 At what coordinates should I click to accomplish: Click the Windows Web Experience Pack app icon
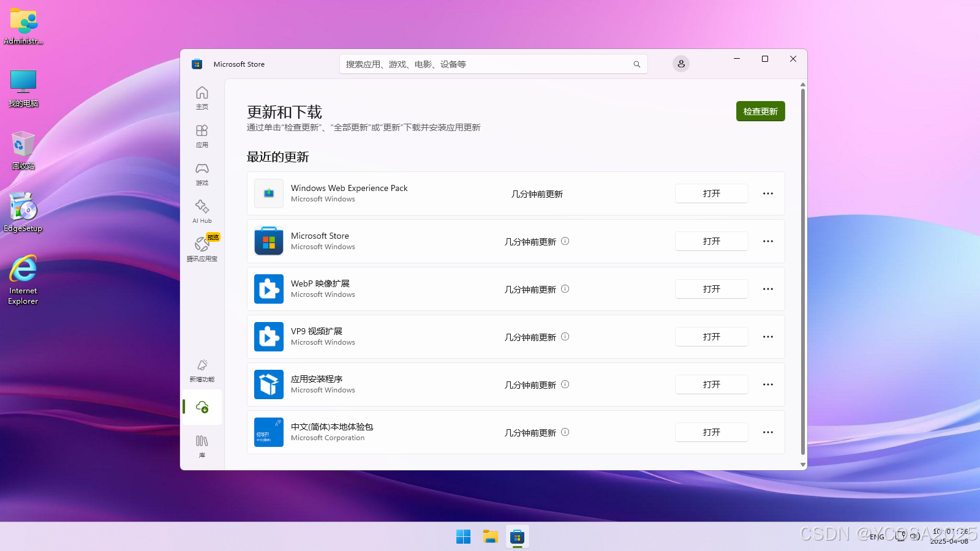click(269, 193)
